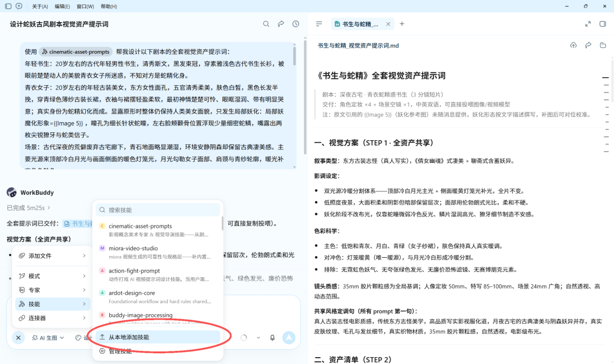The image size is (614, 364).
Task: Expand the 已完成 5m25s details
Action: [28, 208]
